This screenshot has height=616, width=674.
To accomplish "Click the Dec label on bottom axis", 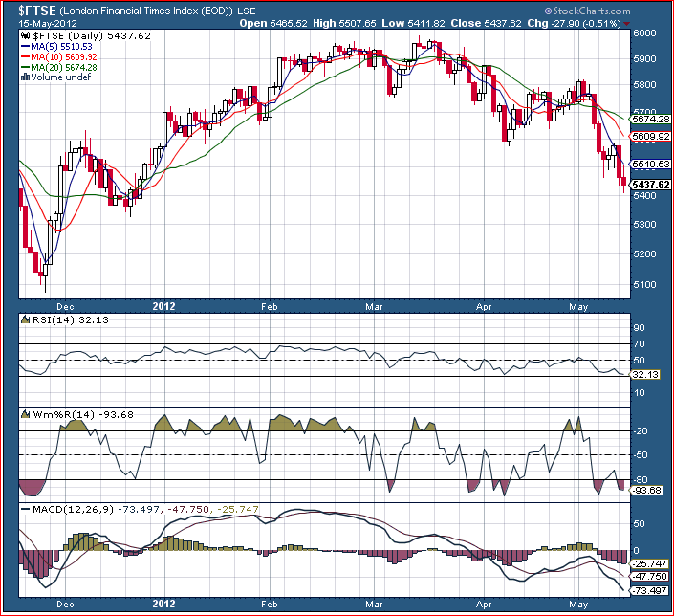I will (x=65, y=604).
